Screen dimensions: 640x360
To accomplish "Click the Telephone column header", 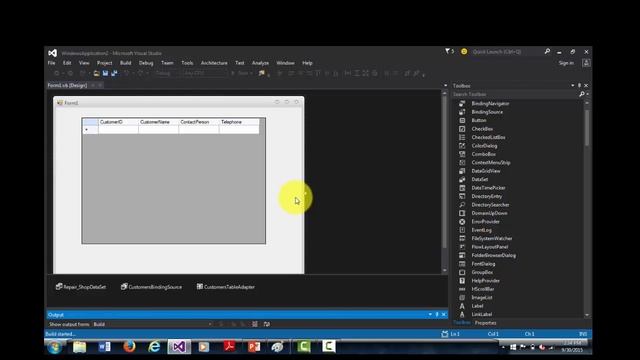I will coord(239,122).
